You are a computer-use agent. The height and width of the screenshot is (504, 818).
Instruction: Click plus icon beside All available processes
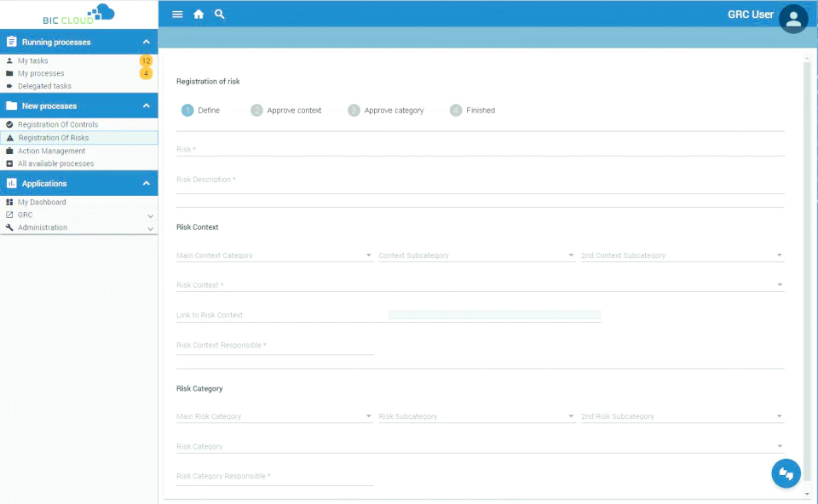(x=9, y=163)
